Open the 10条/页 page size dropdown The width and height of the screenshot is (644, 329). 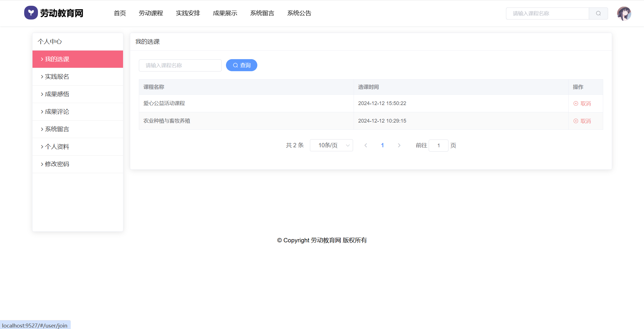[x=331, y=146]
